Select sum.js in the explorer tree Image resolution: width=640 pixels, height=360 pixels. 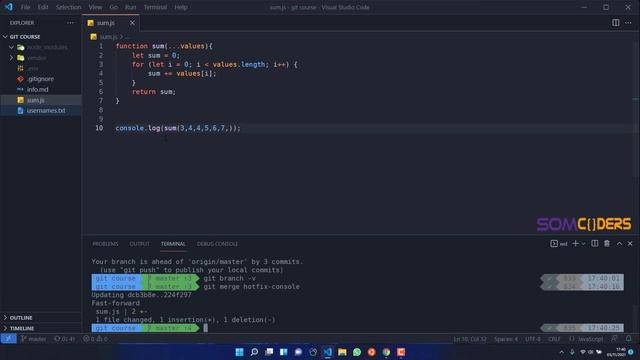click(x=41, y=100)
